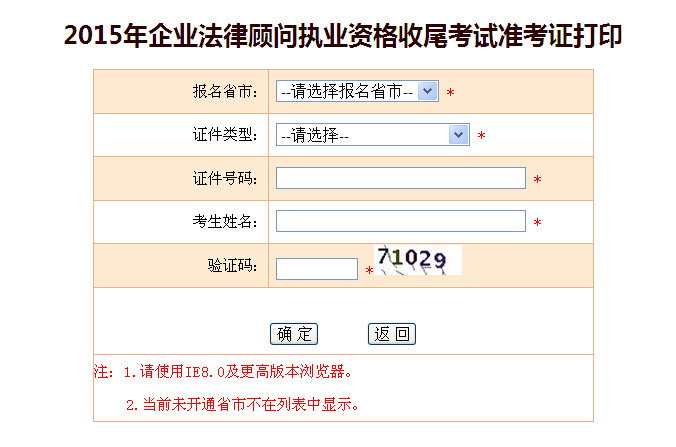The image size is (676, 447).
Task: Refresh the 71029 captcha image
Action: point(418,260)
